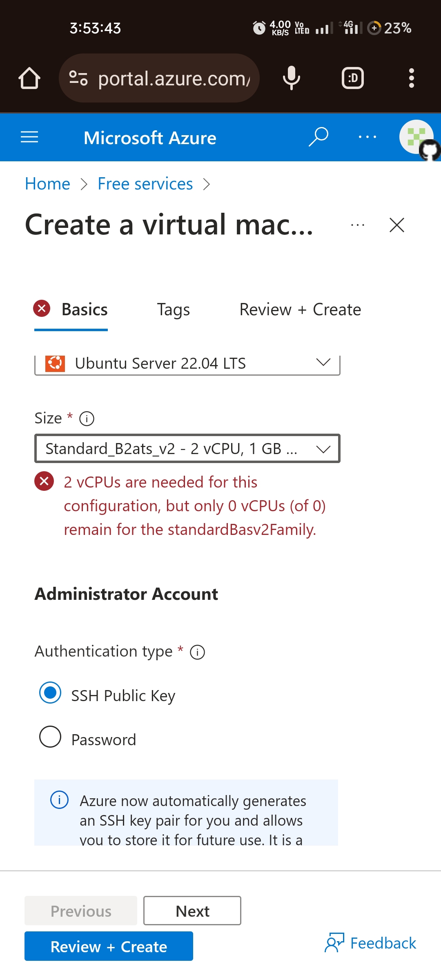The image size is (441, 980).
Task: Activate the browser microphone voice search
Action: pos(292,78)
